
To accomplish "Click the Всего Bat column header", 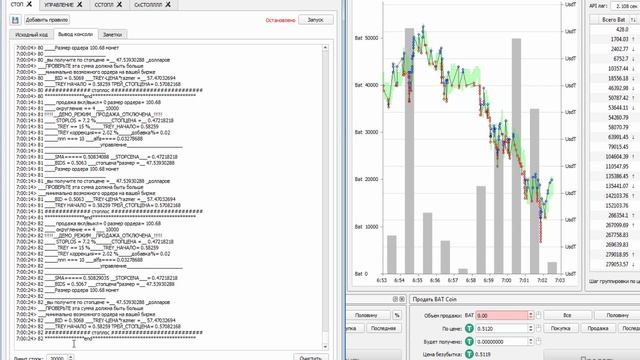I will 613,20.
